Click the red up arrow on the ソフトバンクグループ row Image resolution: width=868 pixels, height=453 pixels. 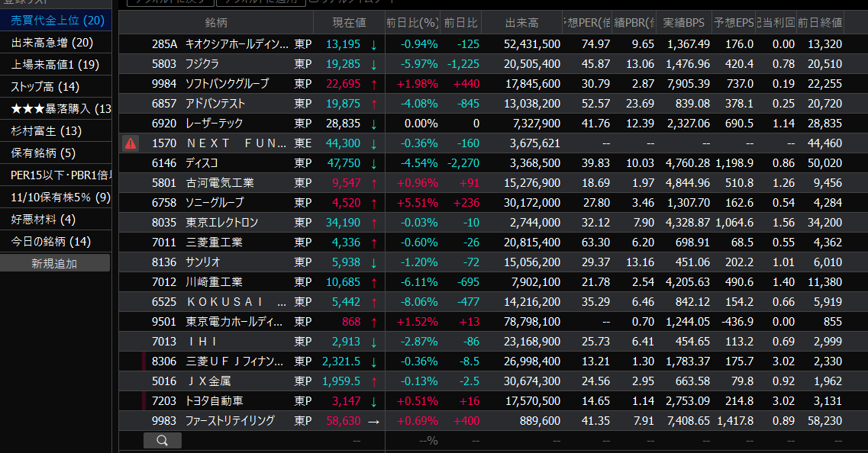tap(373, 84)
